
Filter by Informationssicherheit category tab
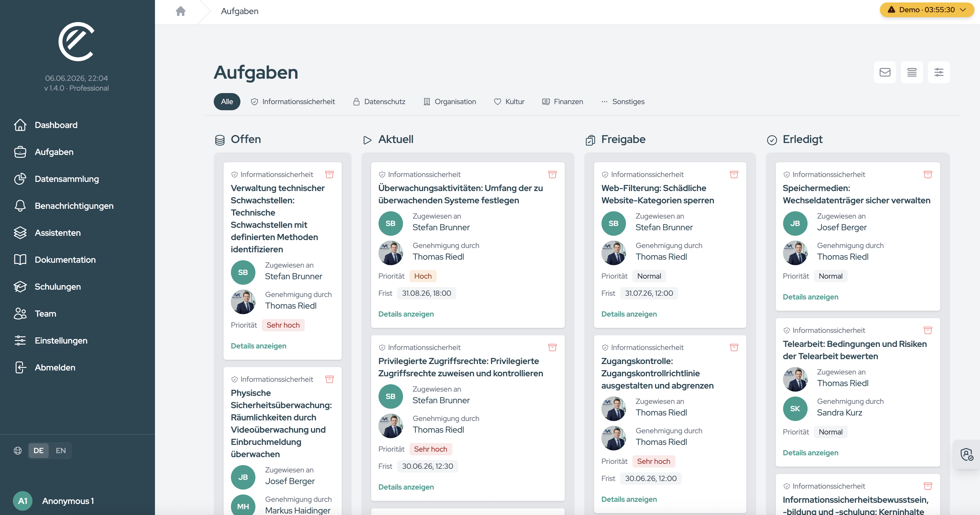coord(293,102)
